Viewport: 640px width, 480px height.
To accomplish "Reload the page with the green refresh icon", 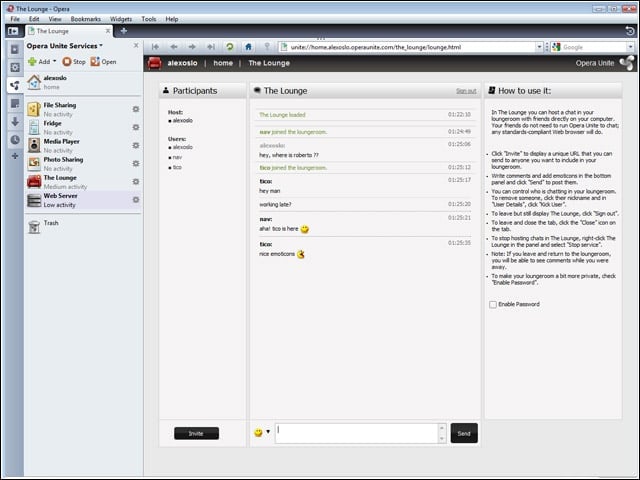I will click(230, 47).
